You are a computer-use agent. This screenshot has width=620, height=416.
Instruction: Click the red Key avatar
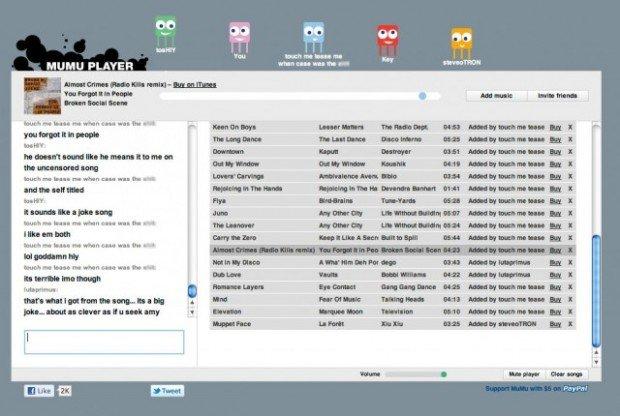tap(388, 40)
